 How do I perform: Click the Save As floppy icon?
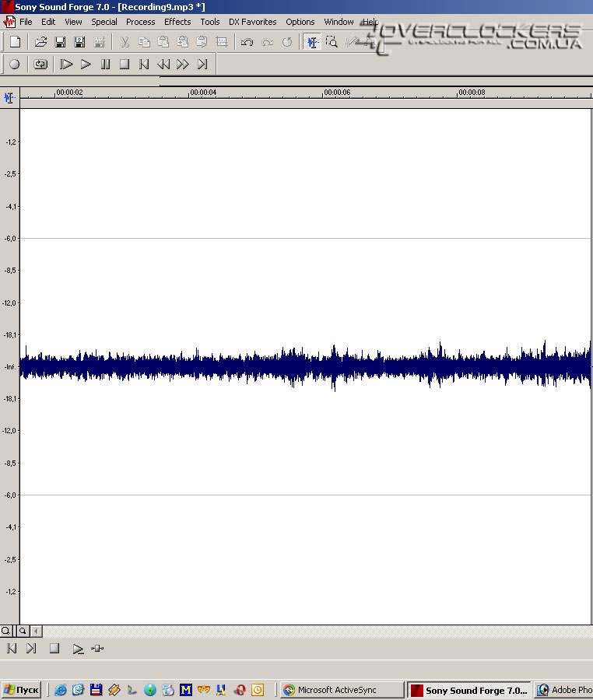79,43
